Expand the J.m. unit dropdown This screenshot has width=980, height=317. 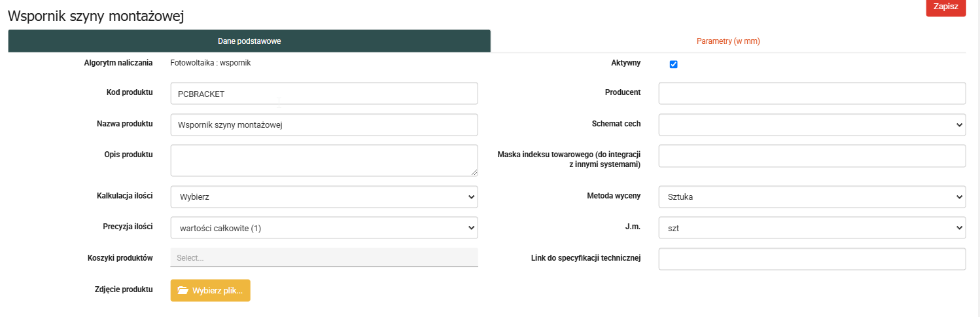811,227
